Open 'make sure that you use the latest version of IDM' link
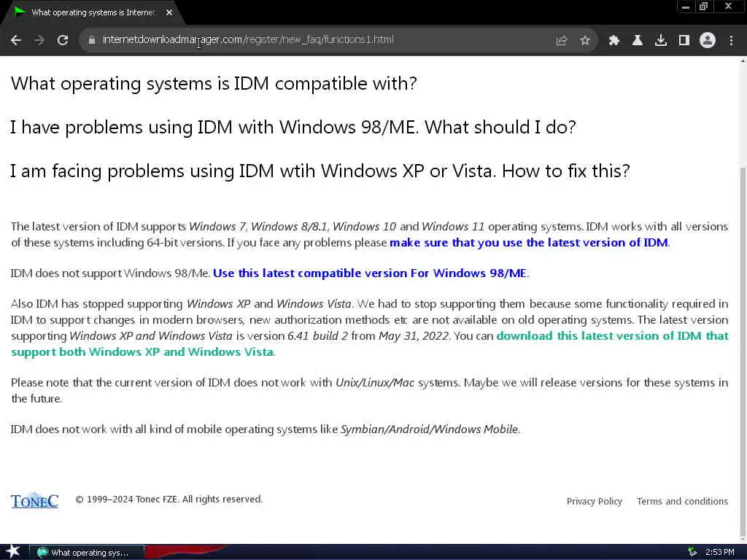 (x=529, y=242)
